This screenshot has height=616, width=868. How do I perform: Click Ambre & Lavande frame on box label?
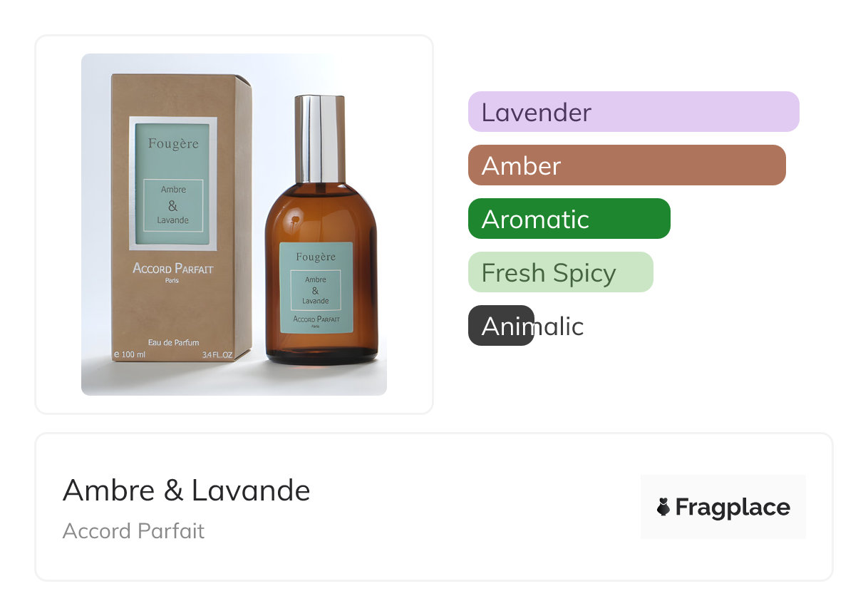[173, 205]
